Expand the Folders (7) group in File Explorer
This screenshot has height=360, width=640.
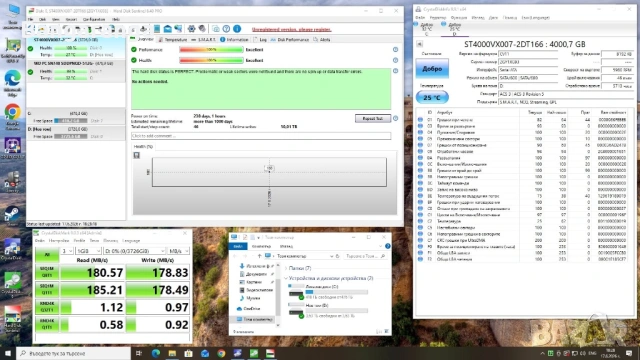pyautogui.click(x=286, y=269)
